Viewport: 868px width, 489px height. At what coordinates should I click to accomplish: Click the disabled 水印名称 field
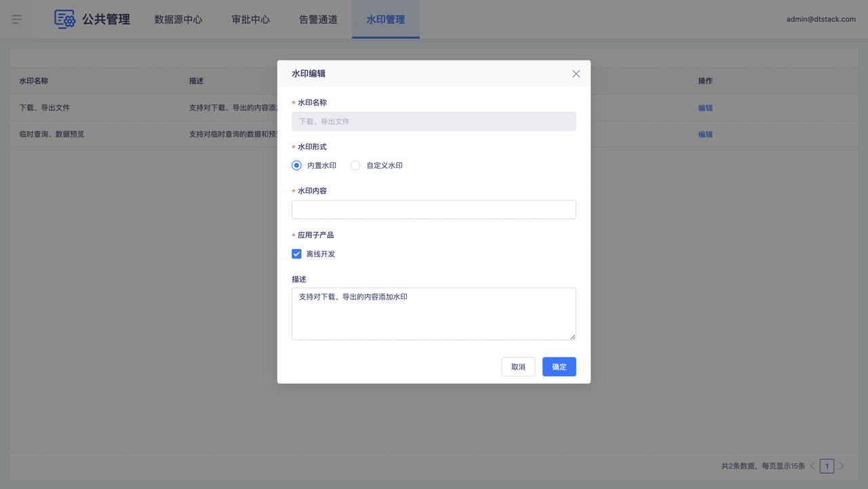click(x=433, y=121)
